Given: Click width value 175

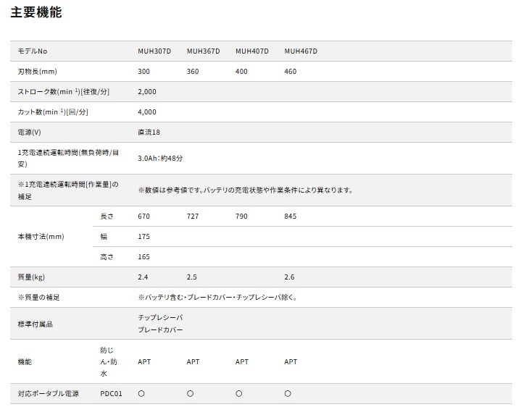Looking at the screenshot, I should (x=143, y=236).
